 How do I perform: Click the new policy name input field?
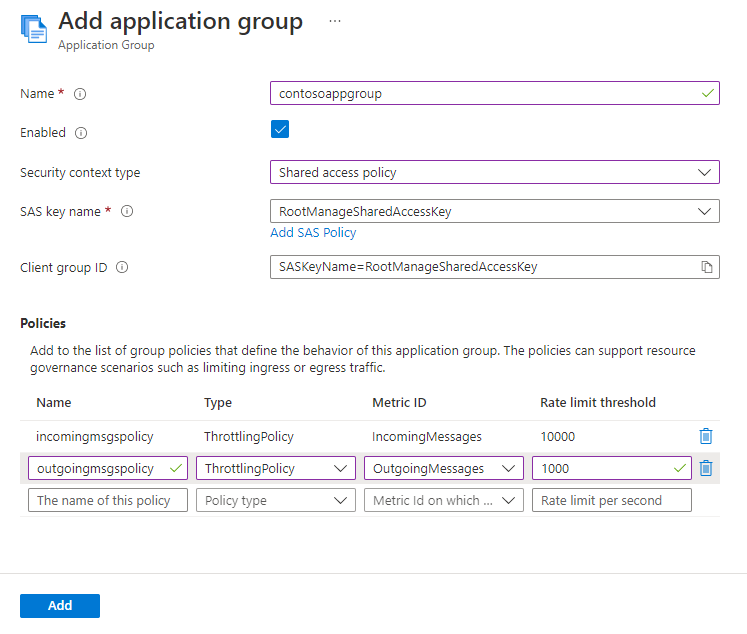(108, 500)
